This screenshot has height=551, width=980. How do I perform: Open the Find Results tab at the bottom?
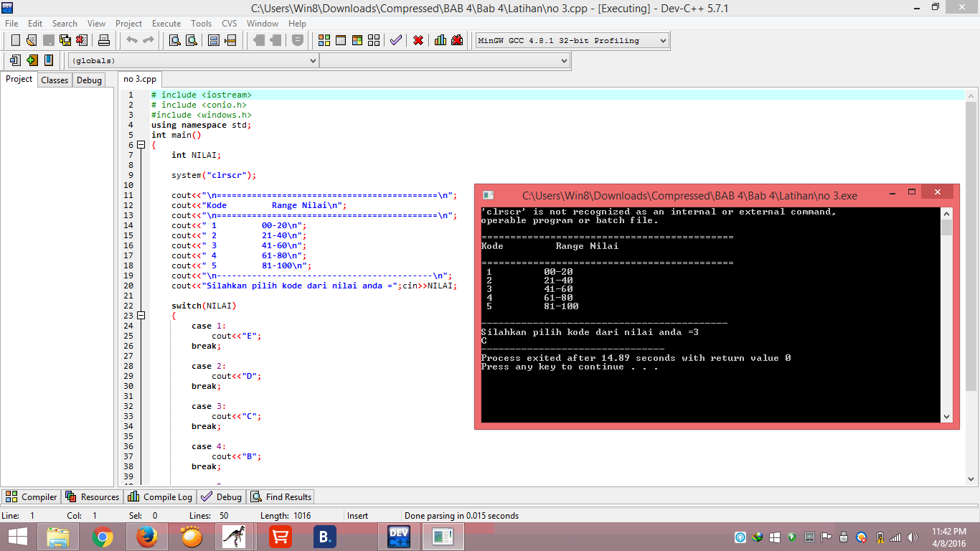click(x=281, y=497)
